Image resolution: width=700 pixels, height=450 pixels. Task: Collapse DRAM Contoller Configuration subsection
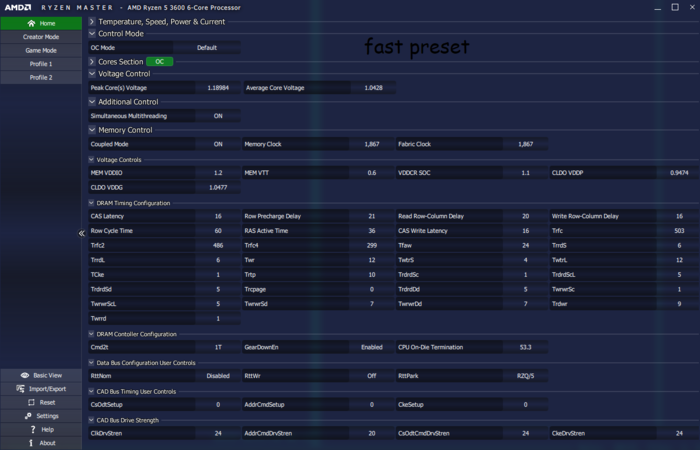click(92, 334)
